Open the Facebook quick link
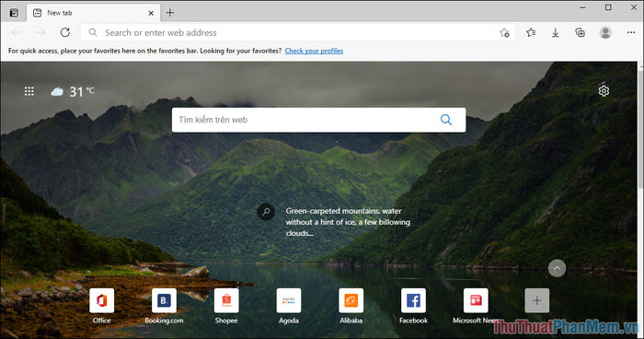This screenshot has width=644, height=339. (x=414, y=306)
